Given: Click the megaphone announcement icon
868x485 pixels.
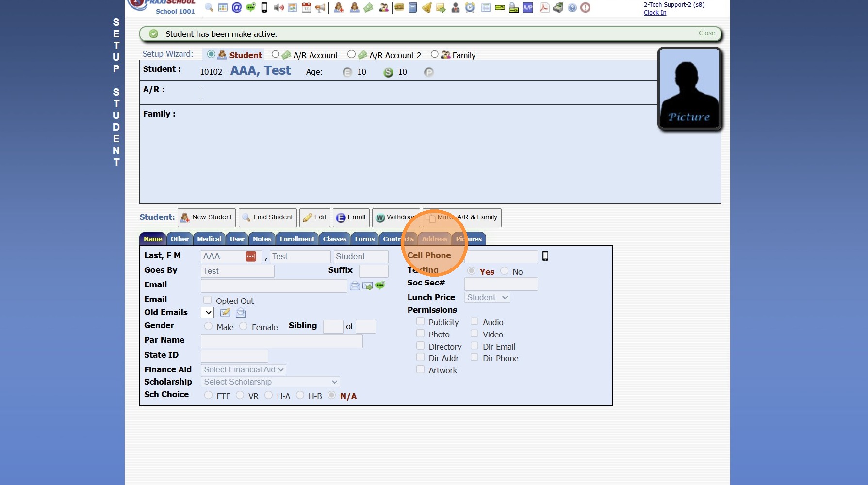Looking at the screenshot, I should pos(320,7).
